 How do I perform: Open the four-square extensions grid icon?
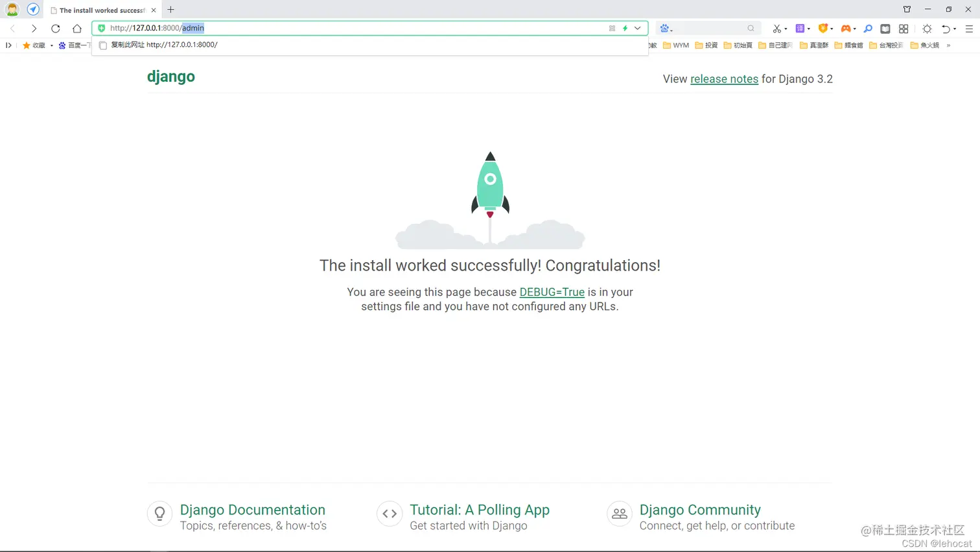pos(904,29)
